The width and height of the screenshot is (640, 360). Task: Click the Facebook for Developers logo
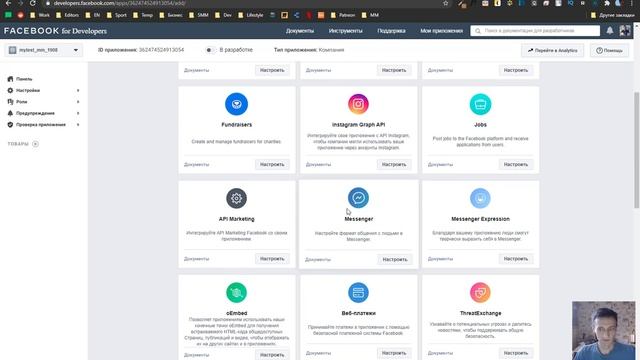(56, 31)
